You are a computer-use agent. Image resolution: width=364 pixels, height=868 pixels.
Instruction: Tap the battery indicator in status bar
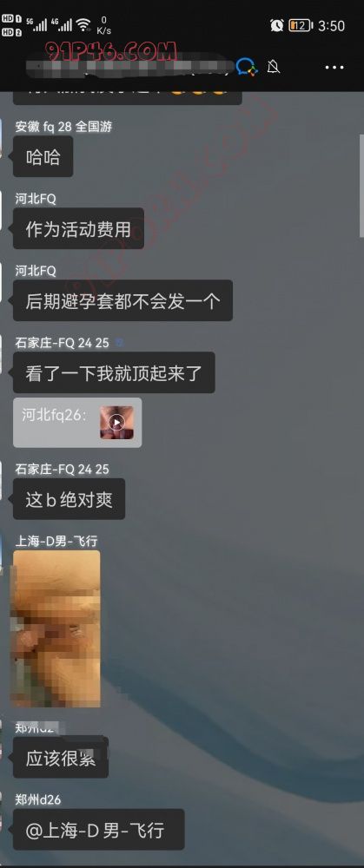pyautogui.click(x=301, y=25)
